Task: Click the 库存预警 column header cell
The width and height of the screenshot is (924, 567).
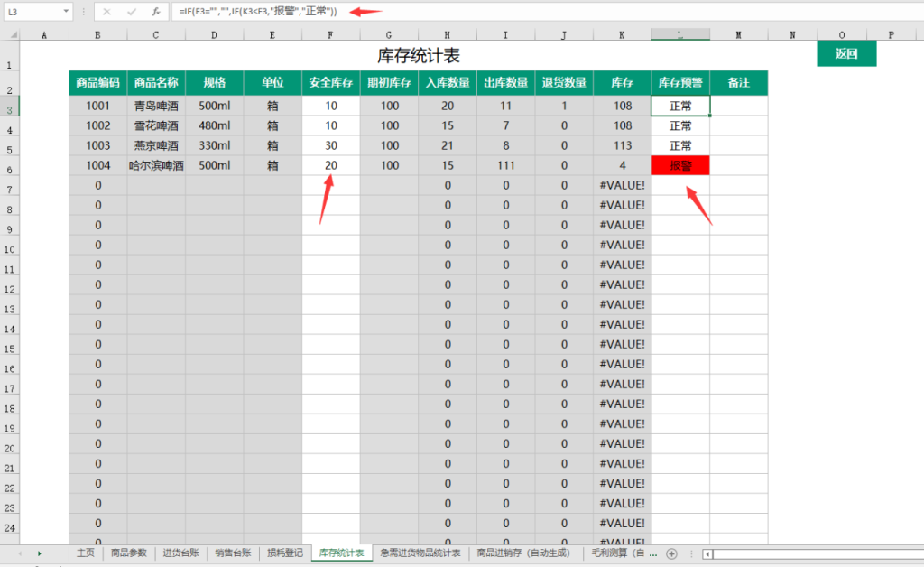Action: point(680,82)
